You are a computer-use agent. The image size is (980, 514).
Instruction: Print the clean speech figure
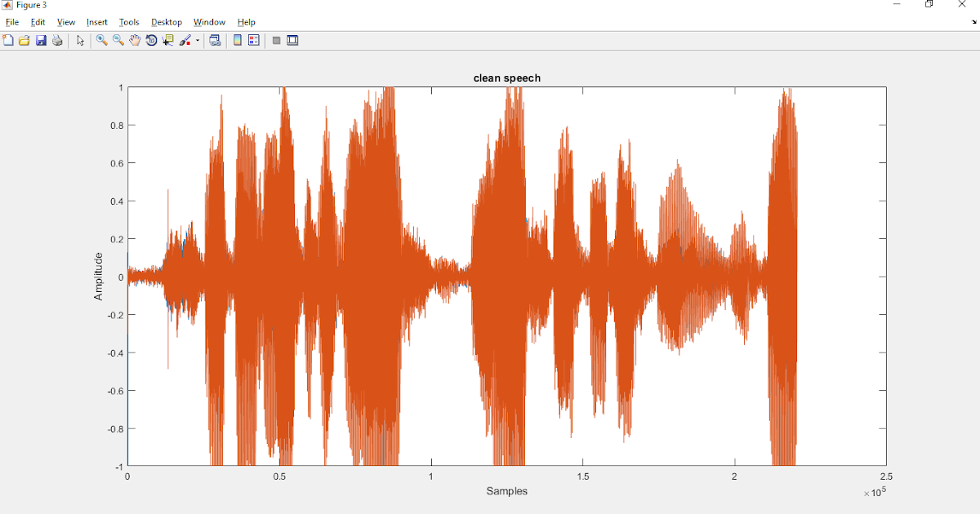pyautogui.click(x=58, y=40)
